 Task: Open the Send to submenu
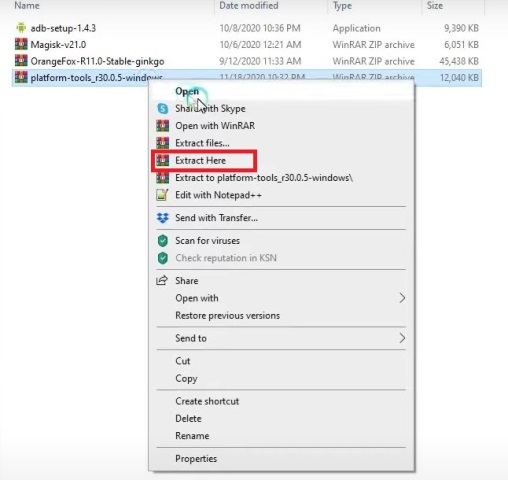(x=281, y=338)
